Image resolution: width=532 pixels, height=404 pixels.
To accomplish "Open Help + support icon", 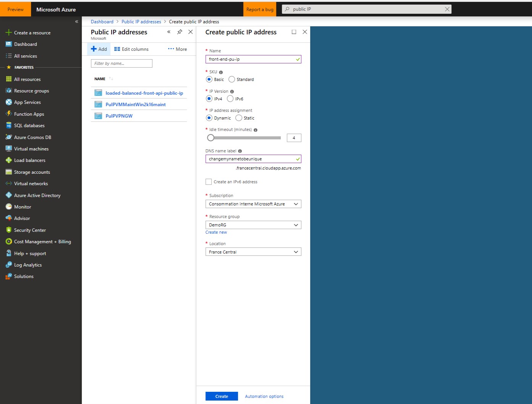I will [9, 253].
